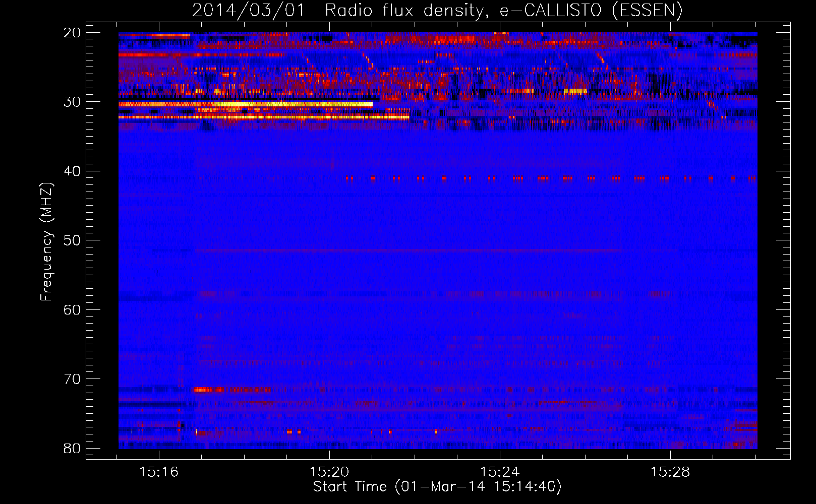Image resolution: width=816 pixels, height=504 pixels.
Task: Click the 20 MHz frequency tick label
Action: pos(72,33)
